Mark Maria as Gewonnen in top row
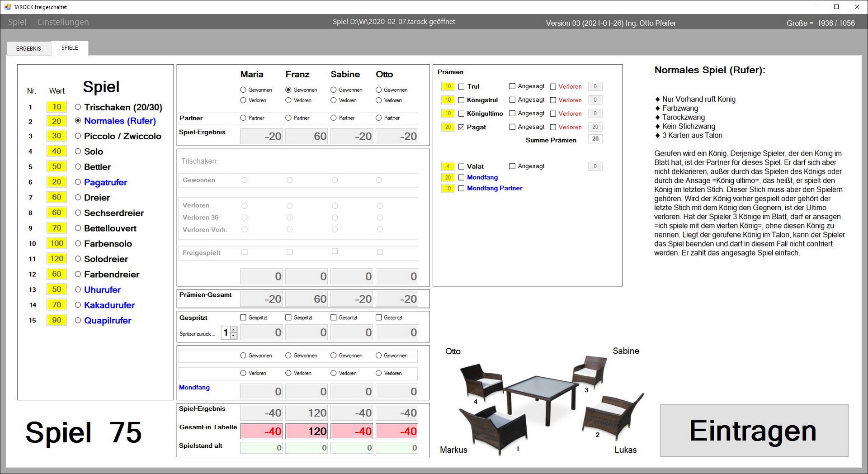Image resolution: width=868 pixels, height=474 pixels. click(243, 90)
